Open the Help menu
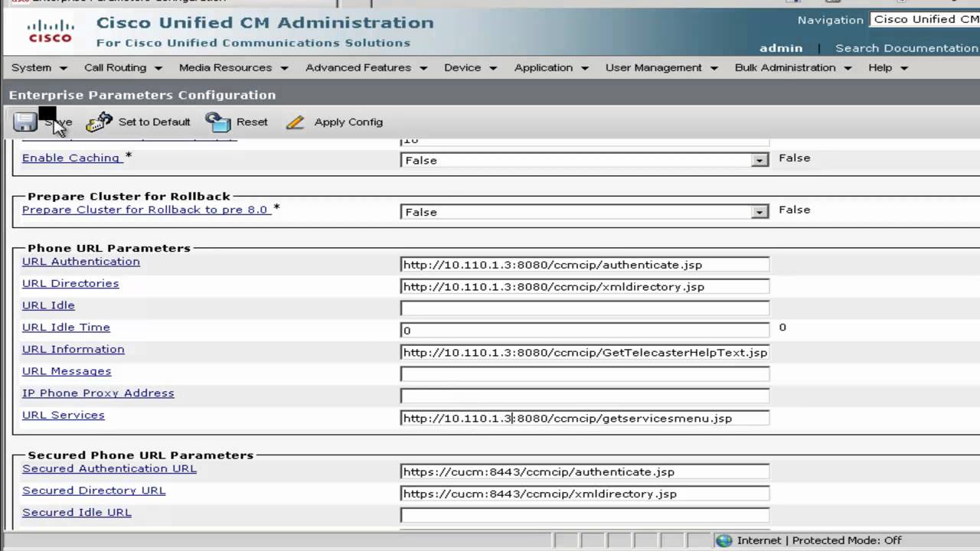 point(887,67)
